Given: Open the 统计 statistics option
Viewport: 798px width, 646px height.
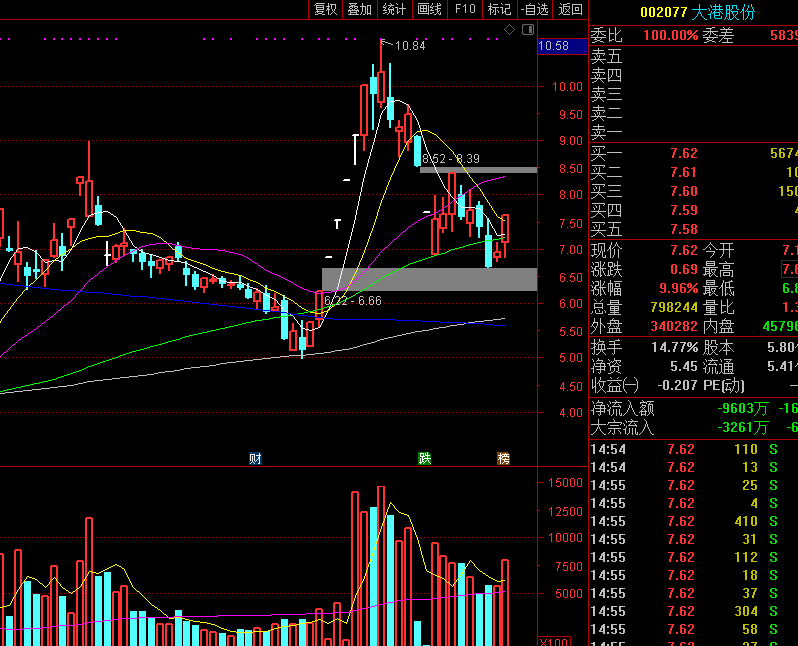Looking at the screenshot, I should click(x=394, y=10).
